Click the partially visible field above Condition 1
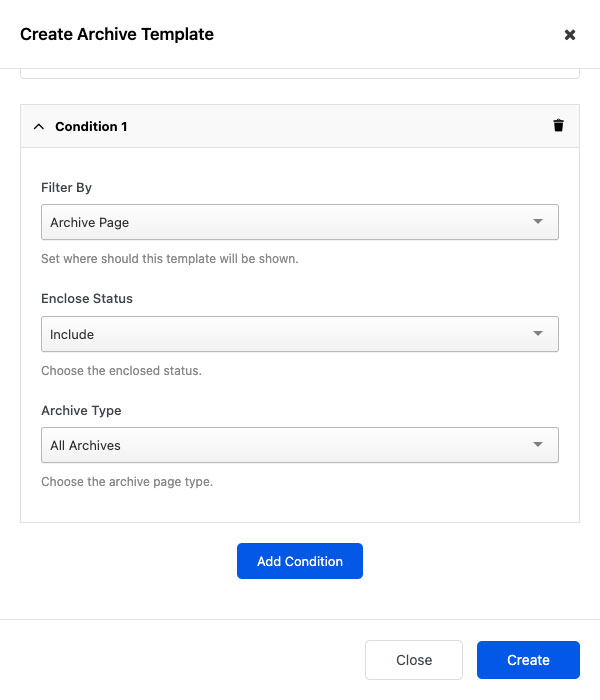Image resolution: width=600 pixels, height=700 pixels. coord(300,73)
